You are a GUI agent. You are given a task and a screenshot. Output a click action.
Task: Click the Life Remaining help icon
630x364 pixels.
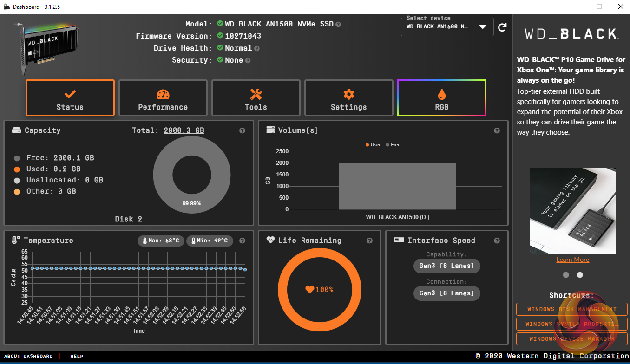[369, 240]
